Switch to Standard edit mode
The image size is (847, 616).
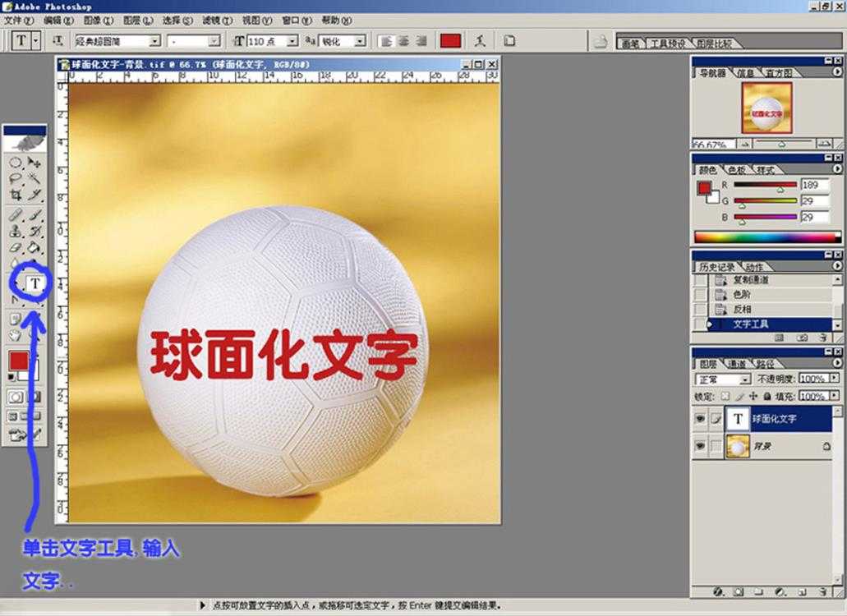click(x=16, y=398)
